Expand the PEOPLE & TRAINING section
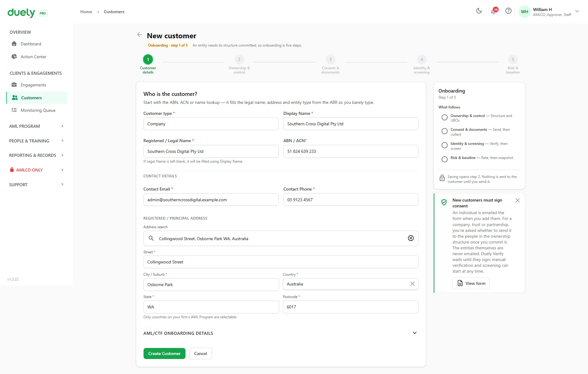588x374 pixels. (x=37, y=141)
